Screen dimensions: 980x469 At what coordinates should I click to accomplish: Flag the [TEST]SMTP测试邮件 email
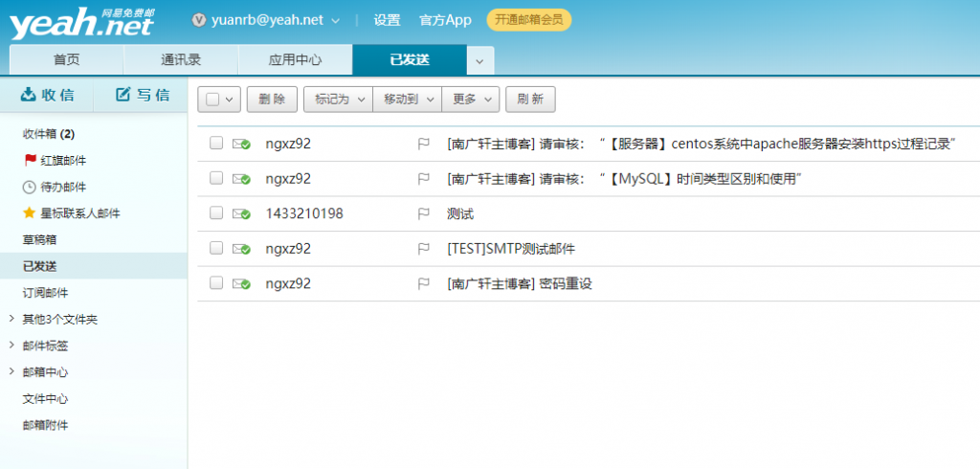(424, 249)
